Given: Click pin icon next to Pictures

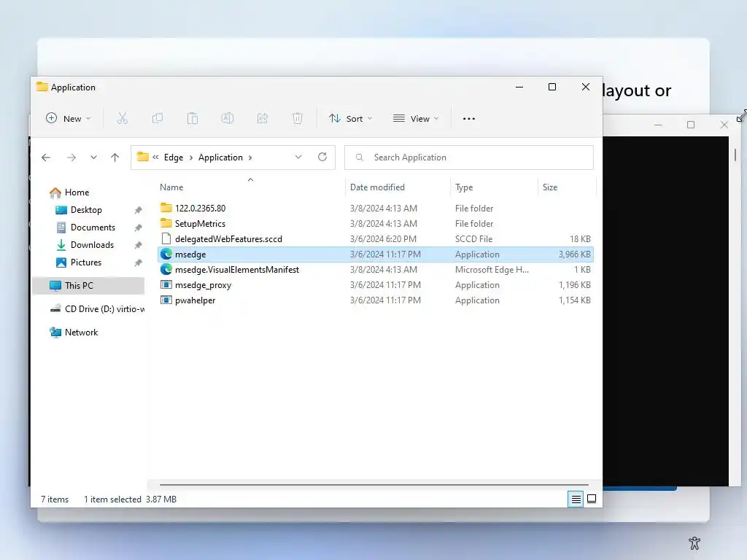Looking at the screenshot, I should tap(138, 262).
